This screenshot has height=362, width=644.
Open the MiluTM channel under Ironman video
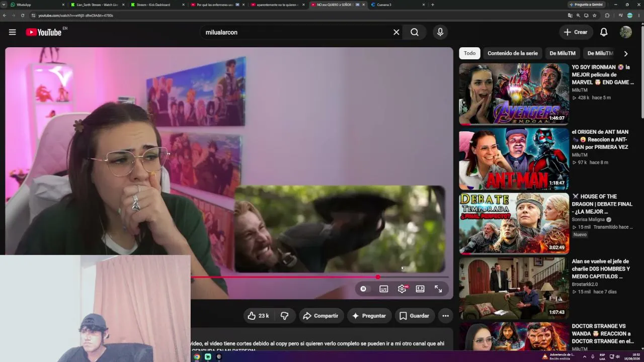click(580, 90)
